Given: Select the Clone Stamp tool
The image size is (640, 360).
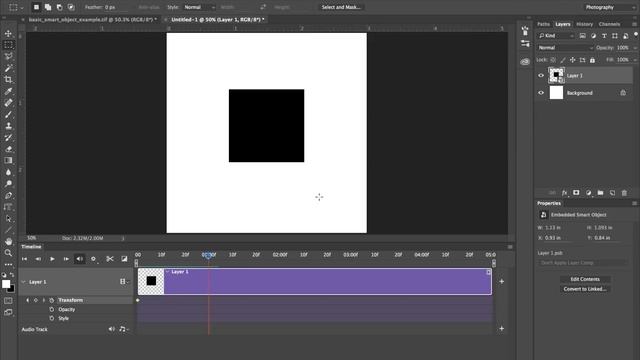Looking at the screenshot, I should click(x=8, y=126).
